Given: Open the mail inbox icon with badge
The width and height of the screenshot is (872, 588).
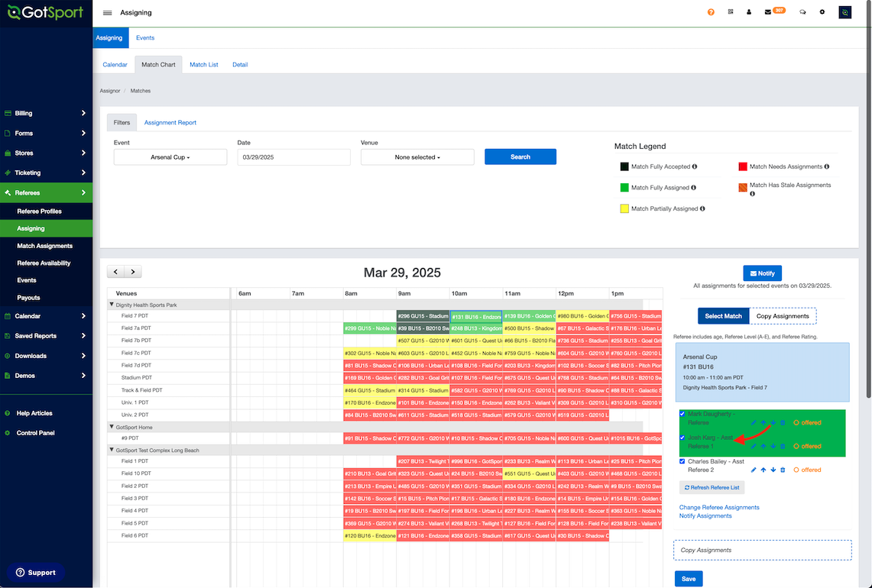Looking at the screenshot, I should 768,12.
